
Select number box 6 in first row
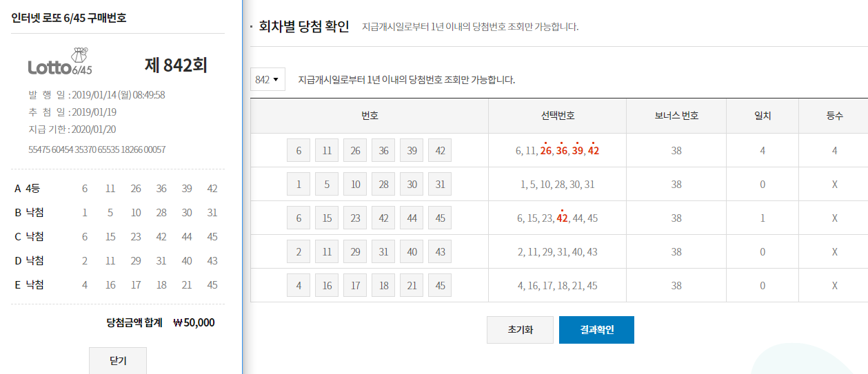(x=299, y=151)
